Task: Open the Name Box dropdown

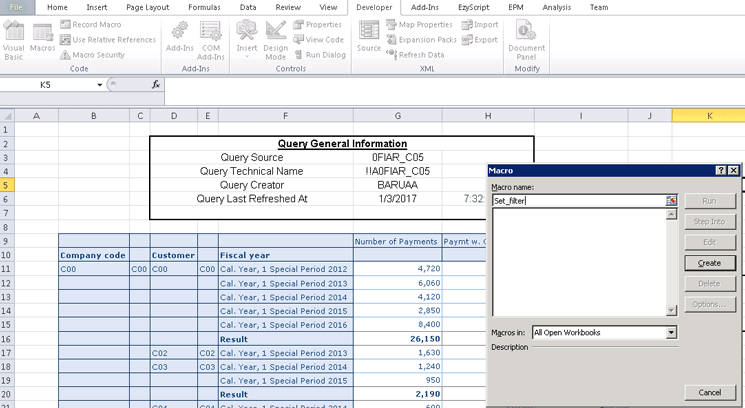Action: (99, 85)
